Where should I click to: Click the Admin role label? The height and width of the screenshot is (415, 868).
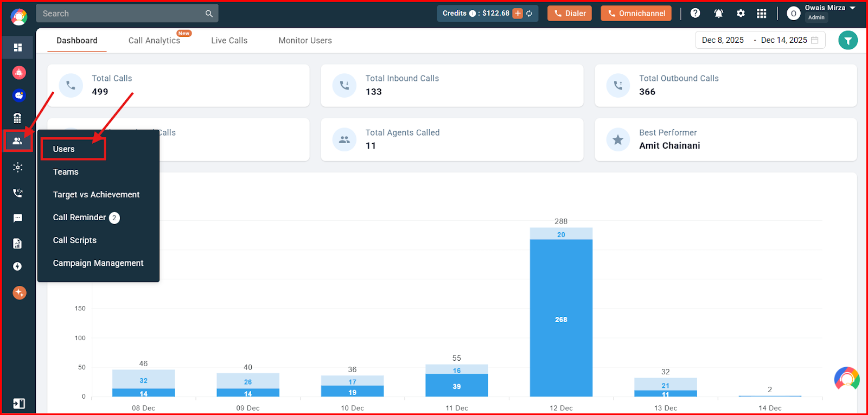(x=816, y=17)
